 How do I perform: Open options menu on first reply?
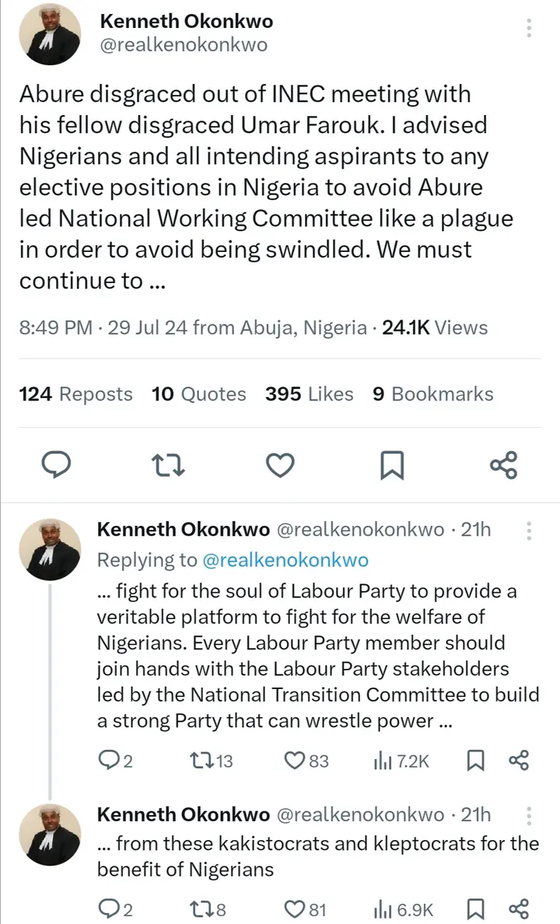click(529, 531)
